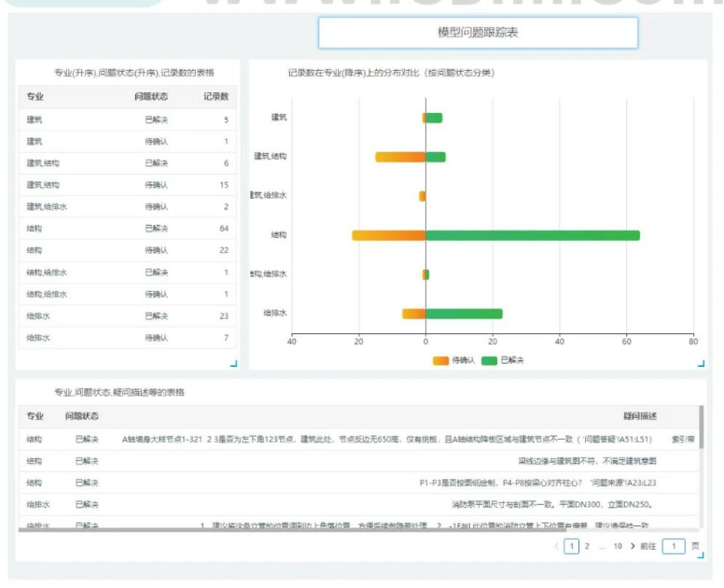This screenshot has height=588, width=724.
Task: Select the 结构 待确认 row with count 22
Action: click(x=128, y=250)
